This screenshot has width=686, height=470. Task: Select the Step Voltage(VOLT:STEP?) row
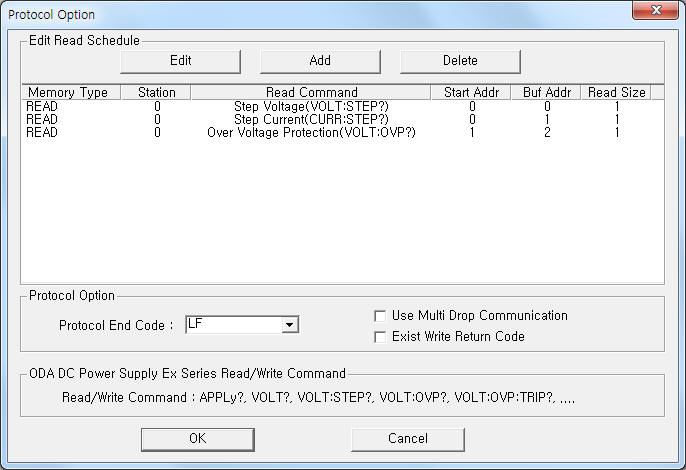click(x=343, y=106)
